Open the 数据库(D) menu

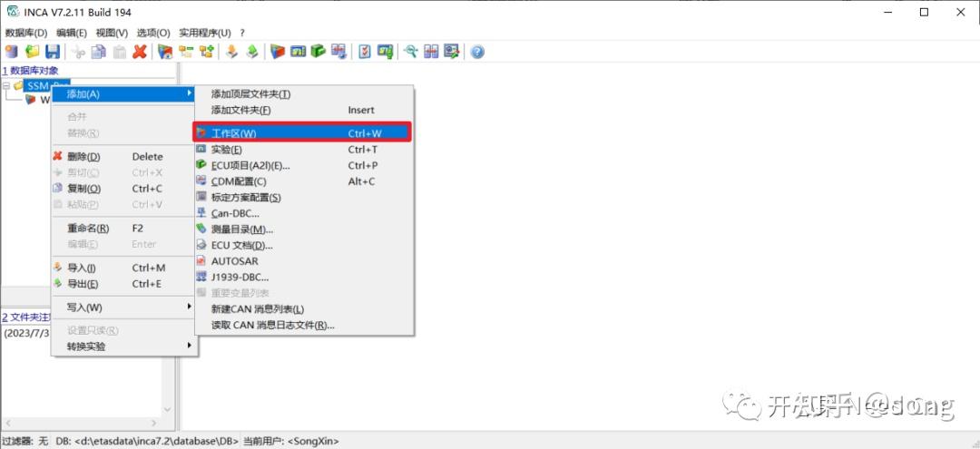coord(26,33)
